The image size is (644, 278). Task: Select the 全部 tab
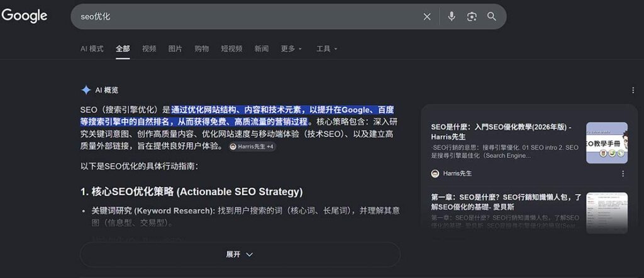pos(123,48)
